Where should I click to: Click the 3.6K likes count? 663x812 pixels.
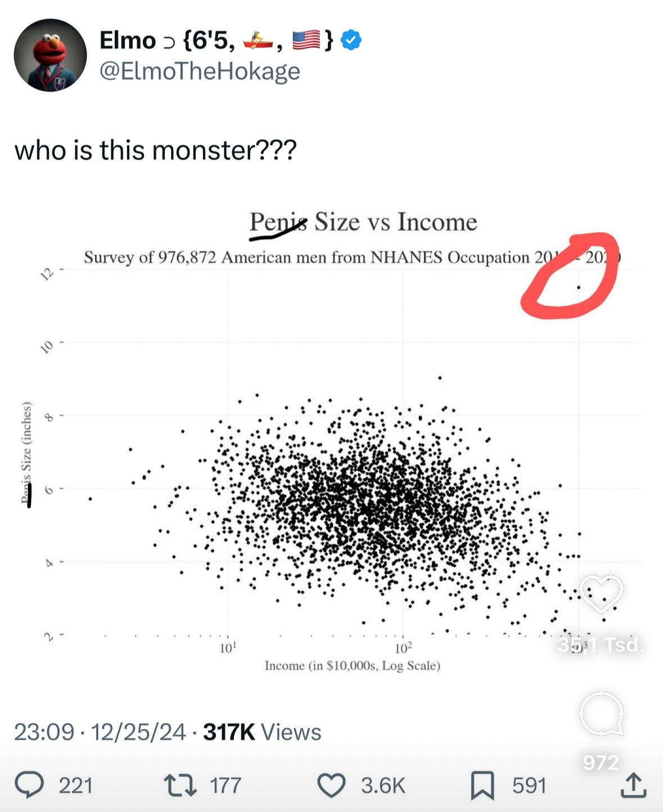[x=383, y=785]
